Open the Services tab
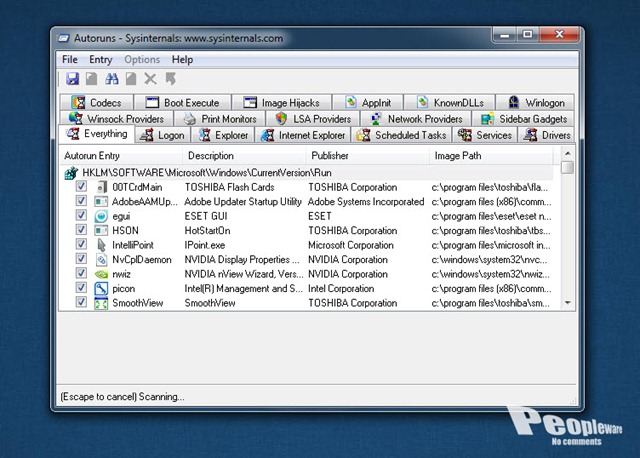Image resolution: width=640 pixels, height=458 pixels. (x=485, y=135)
